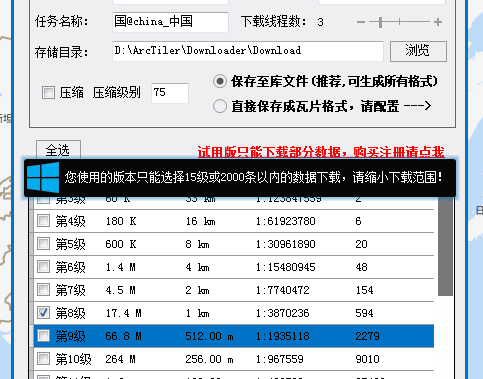Image resolution: width=483 pixels, height=379 pixels.
Task: Click the tile count 594
Action: pos(364,313)
